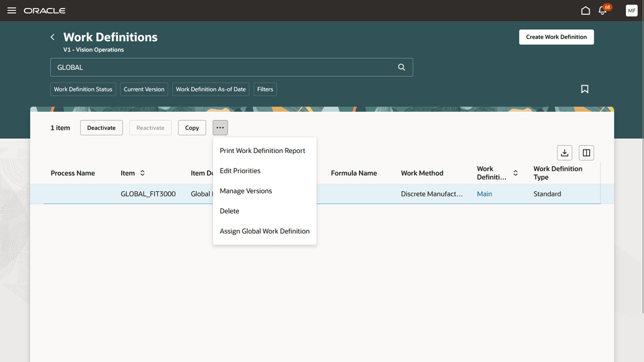Select Print Work Definition Report
This screenshot has width=644, height=362.
point(262,151)
